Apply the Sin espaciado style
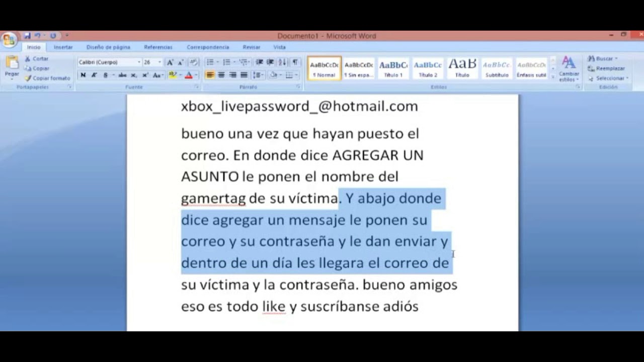644x362 pixels. point(359,68)
